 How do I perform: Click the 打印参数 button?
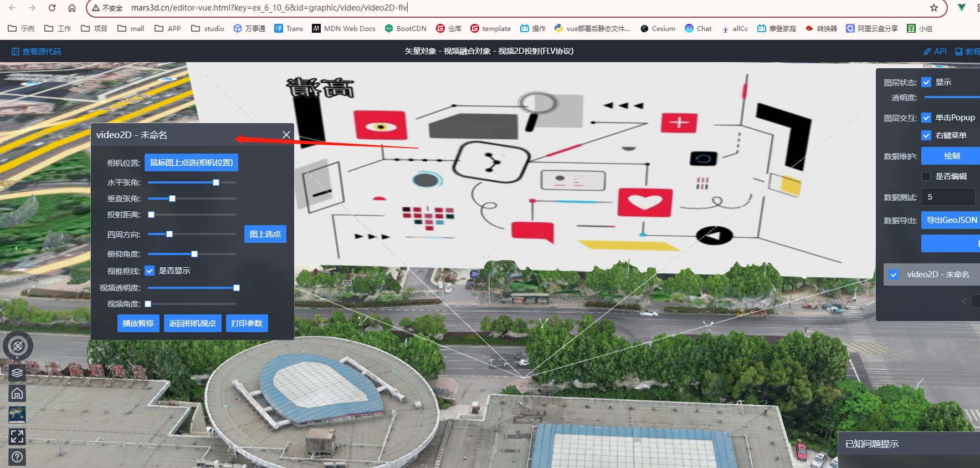tap(247, 323)
